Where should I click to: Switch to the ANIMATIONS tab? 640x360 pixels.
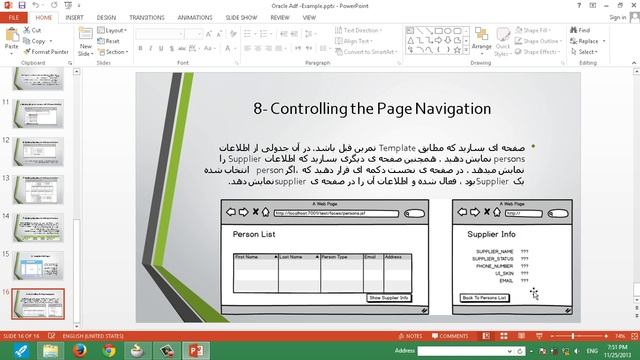tap(195, 18)
